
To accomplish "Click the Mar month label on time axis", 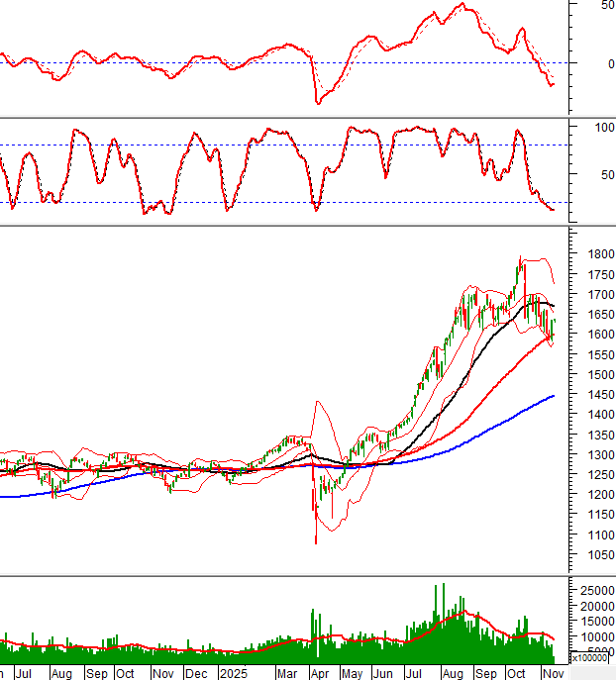I will [287, 673].
